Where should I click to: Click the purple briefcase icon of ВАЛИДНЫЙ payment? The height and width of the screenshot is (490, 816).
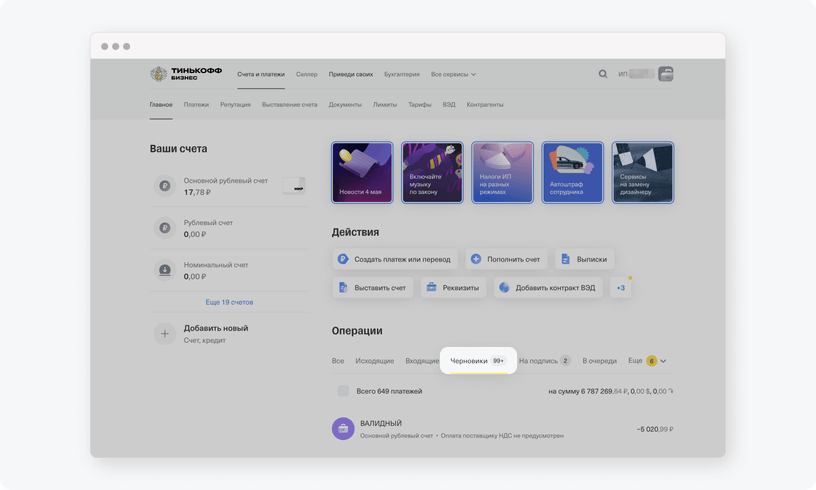(x=343, y=429)
